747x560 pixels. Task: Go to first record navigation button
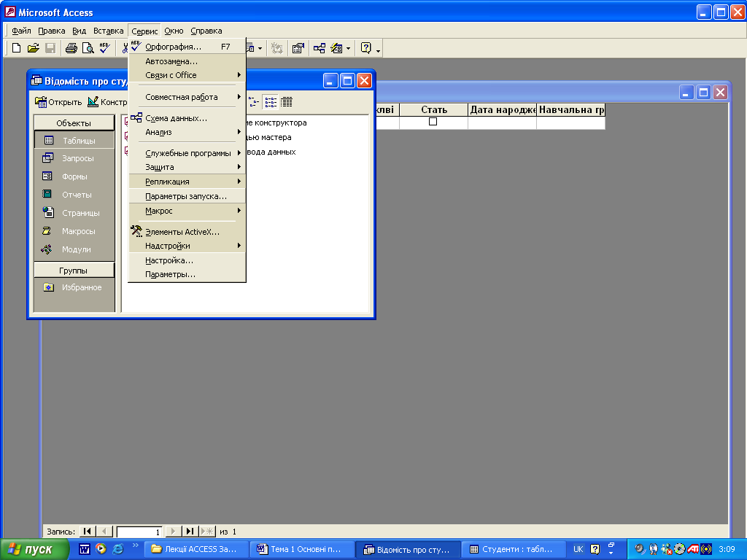click(88, 531)
